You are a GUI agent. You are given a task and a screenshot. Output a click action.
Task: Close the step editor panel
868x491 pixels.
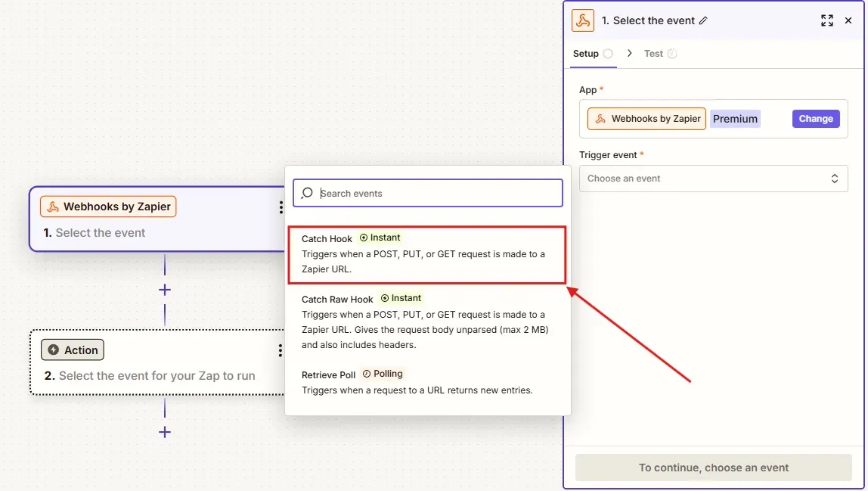848,20
